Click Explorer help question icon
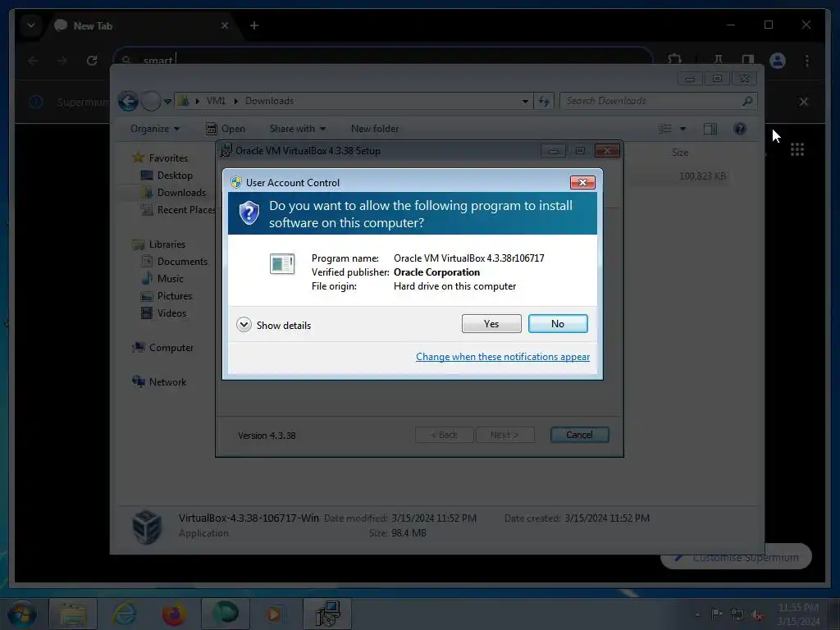 point(740,129)
